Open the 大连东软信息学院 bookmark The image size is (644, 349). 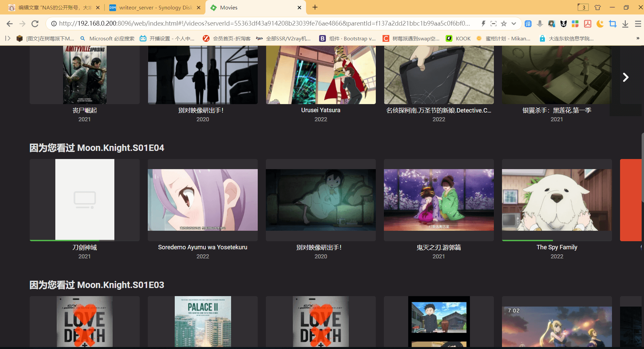566,38
